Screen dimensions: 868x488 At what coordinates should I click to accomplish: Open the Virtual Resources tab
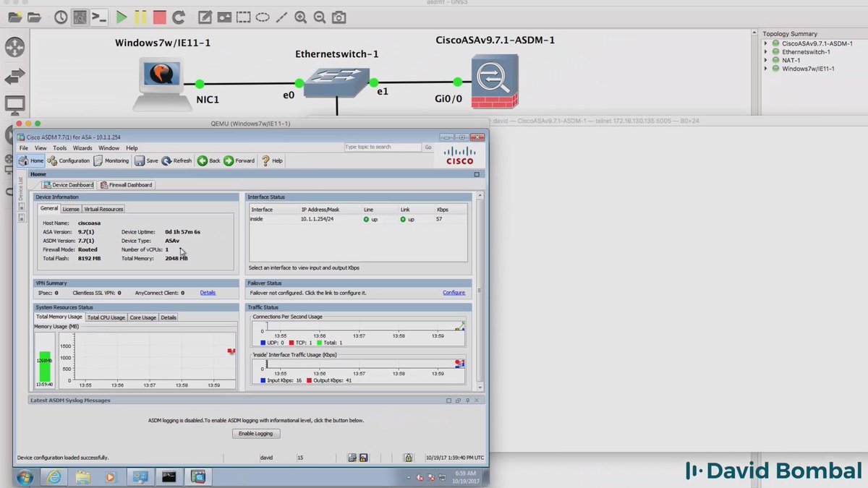click(x=103, y=209)
